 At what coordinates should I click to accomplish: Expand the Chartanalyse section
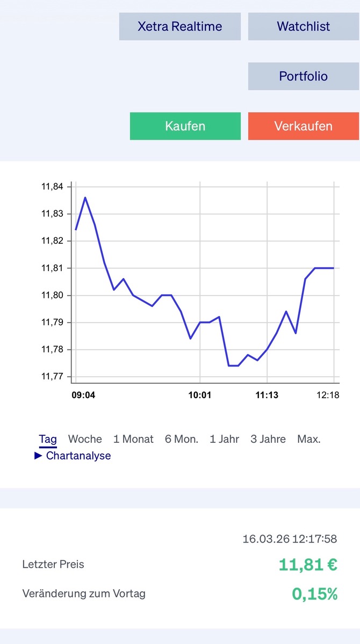point(78,456)
